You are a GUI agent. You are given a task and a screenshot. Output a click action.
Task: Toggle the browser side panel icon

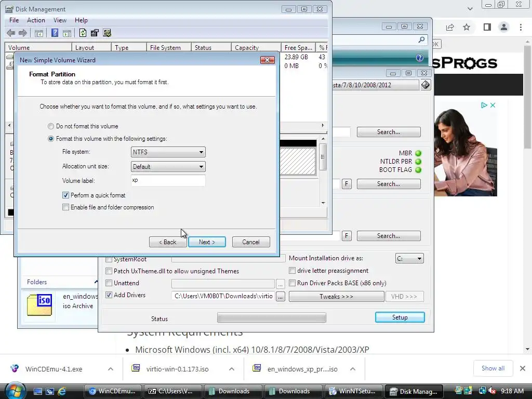[487, 27]
